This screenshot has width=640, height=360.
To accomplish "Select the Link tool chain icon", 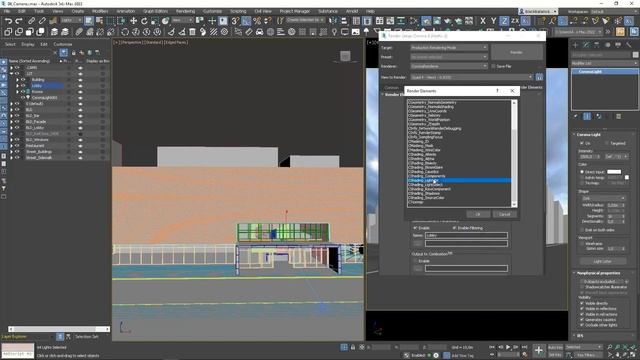I will click(31, 20).
